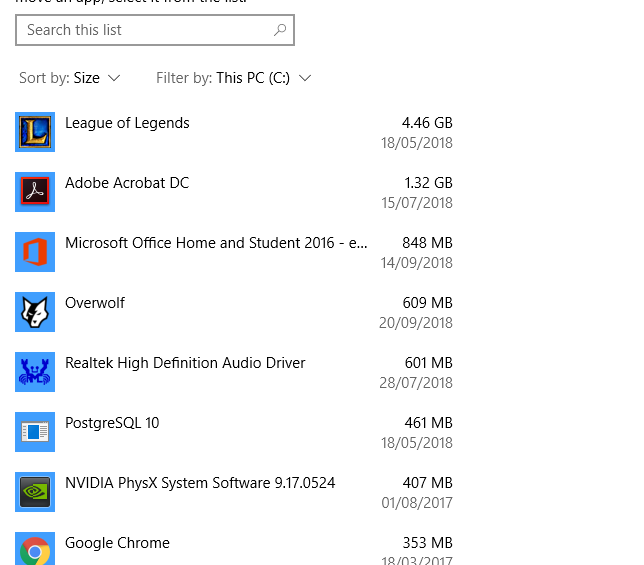The image size is (644, 565).
Task: Select the Google Chrome entry name
Action: 117,543
